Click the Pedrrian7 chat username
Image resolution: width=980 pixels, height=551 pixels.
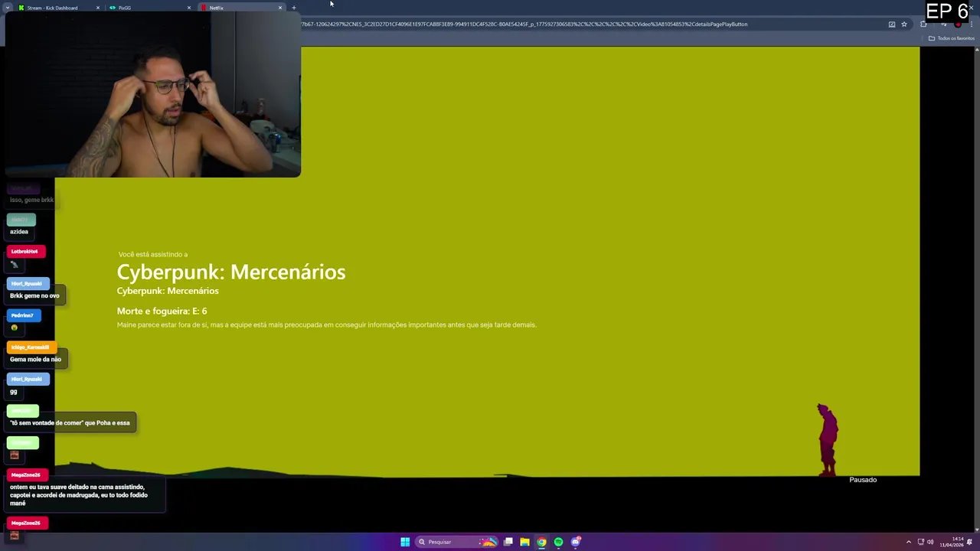[22, 315]
